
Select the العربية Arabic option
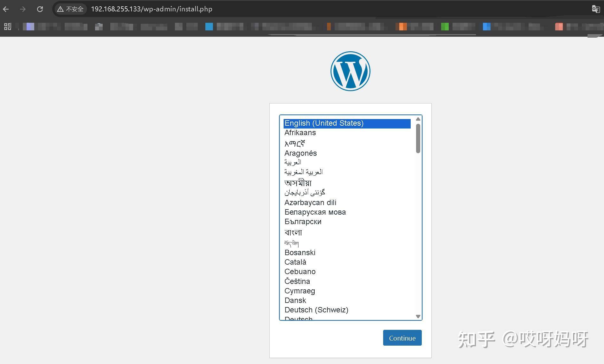pos(347,162)
